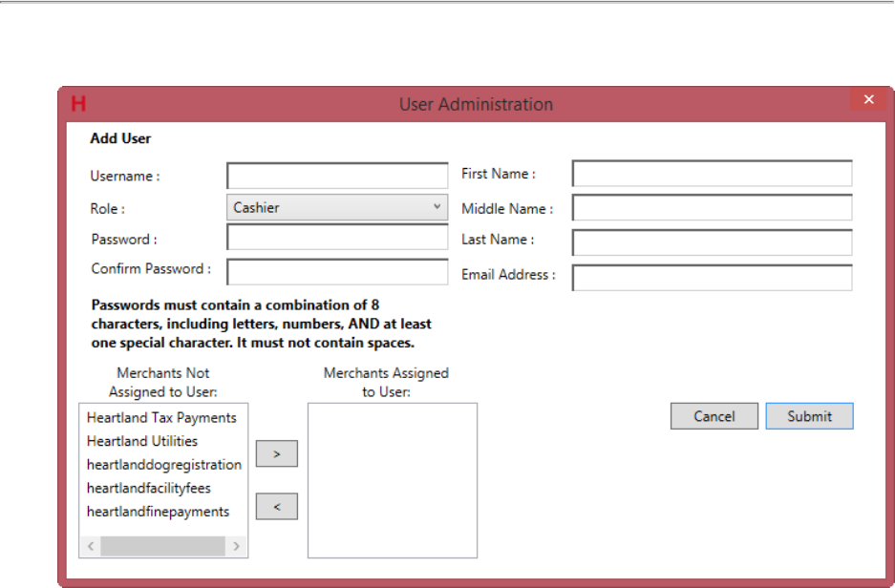Screen dimensions: 895x588
Task: Click merchant list scrollbar right arrow
Action: pyautogui.click(x=236, y=546)
